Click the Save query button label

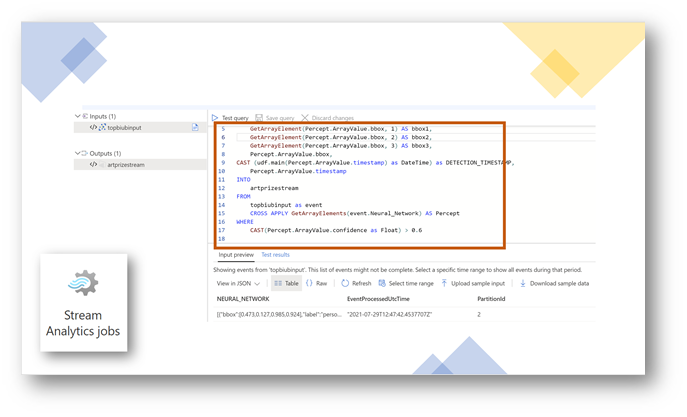coord(280,118)
